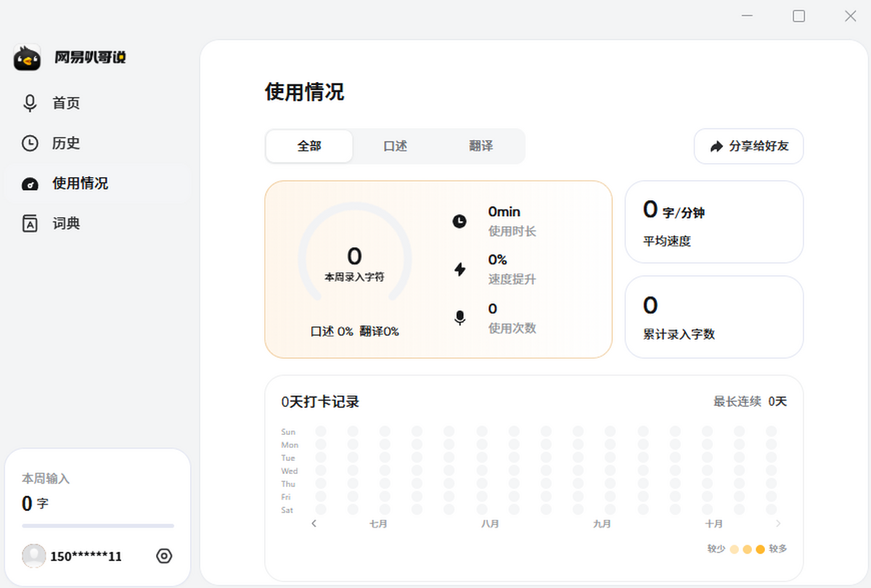Click the middle orange legend dot
The width and height of the screenshot is (871, 588).
(x=748, y=550)
